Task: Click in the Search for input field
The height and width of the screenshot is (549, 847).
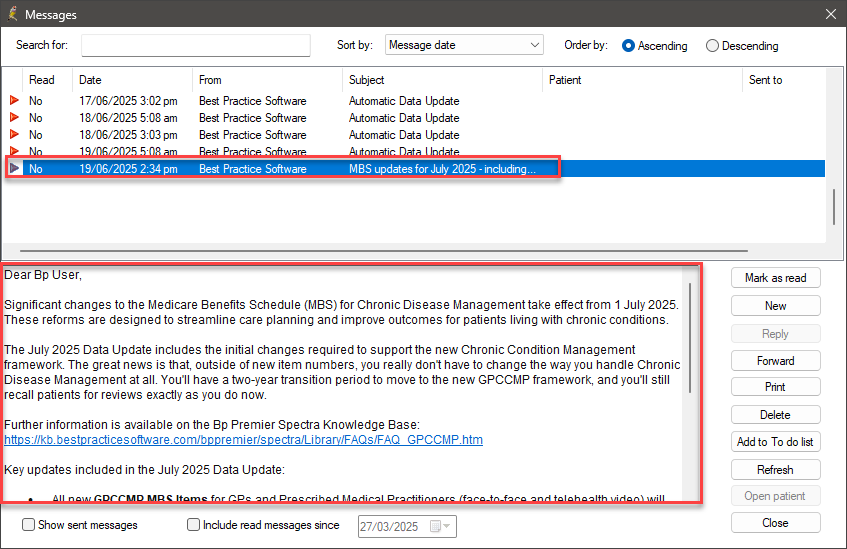Action: pos(196,45)
